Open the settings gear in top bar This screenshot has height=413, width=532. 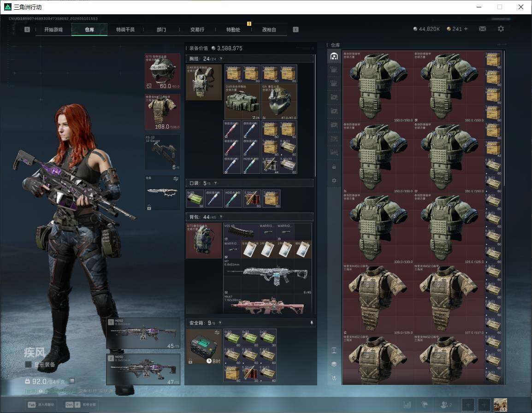click(501, 29)
